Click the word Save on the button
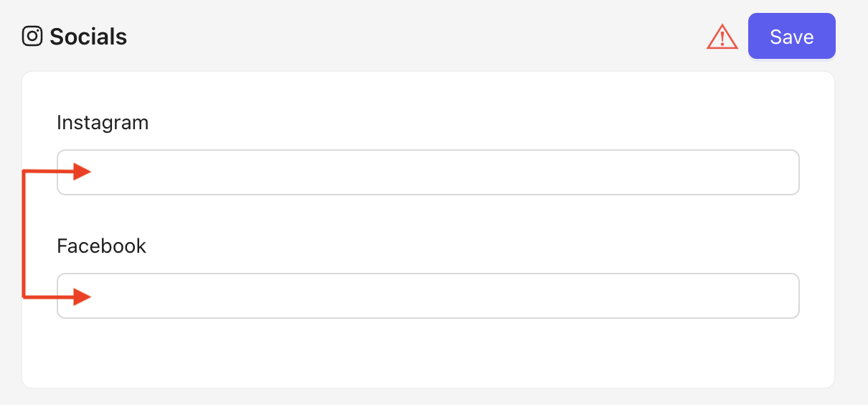 (791, 37)
